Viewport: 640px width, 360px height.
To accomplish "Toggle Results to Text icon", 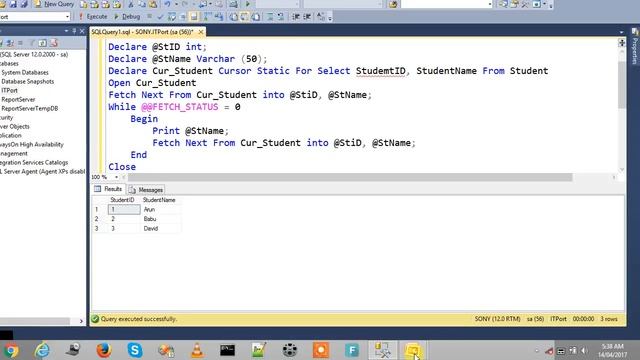I will [x=233, y=17].
